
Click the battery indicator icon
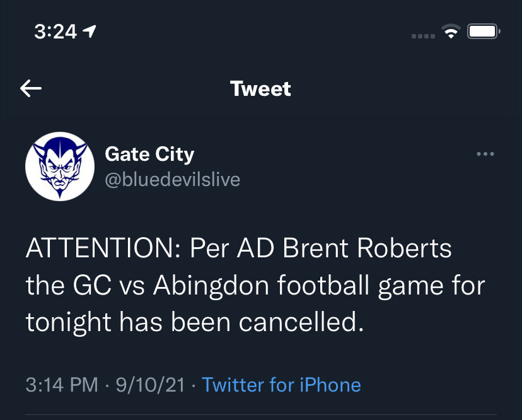click(x=484, y=31)
